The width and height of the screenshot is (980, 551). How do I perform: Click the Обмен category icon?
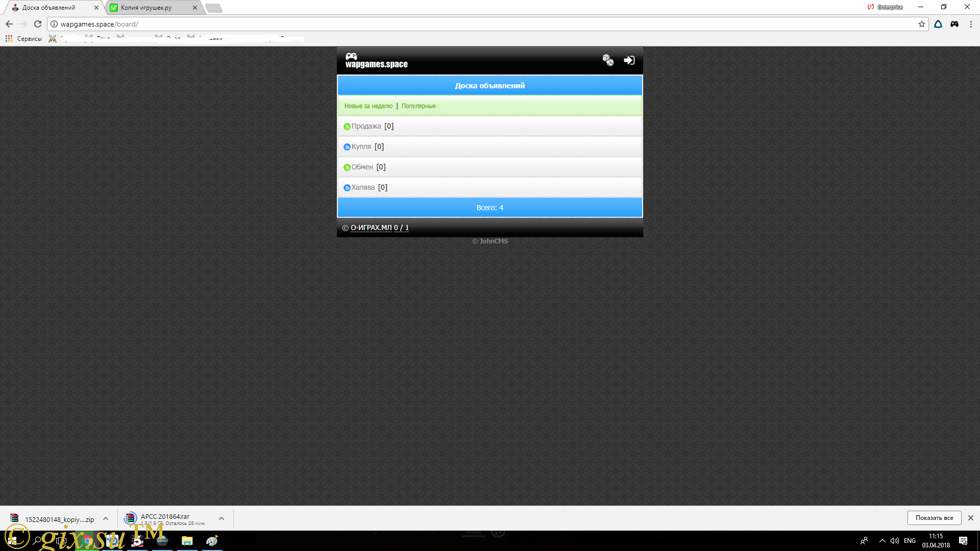346,167
